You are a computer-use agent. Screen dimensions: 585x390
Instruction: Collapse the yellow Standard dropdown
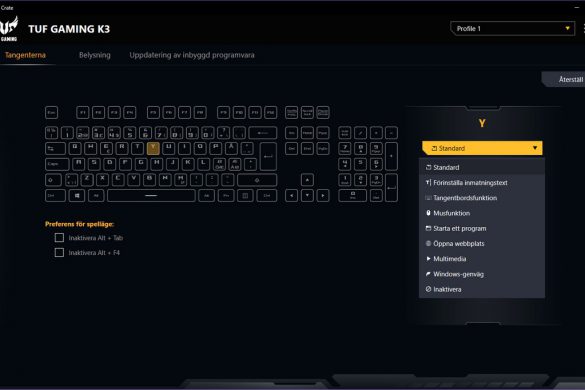pos(482,148)
